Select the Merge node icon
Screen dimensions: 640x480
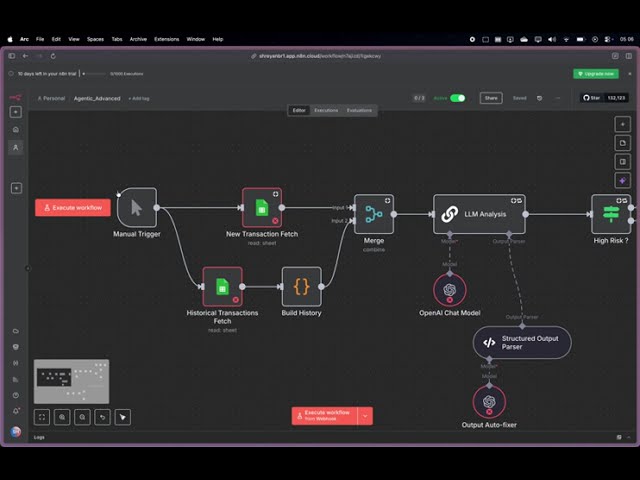[x=373, y=214]
